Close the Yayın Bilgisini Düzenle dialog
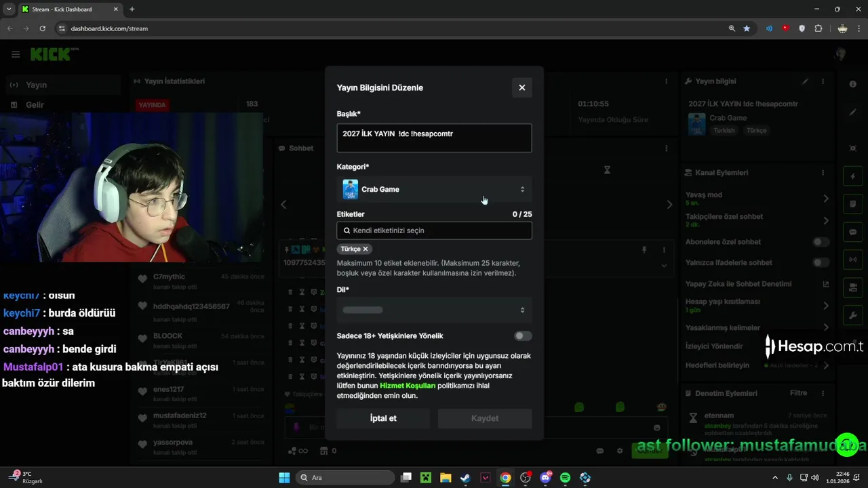Viewport: 868px width, 488px height. (x=521, y=87)
